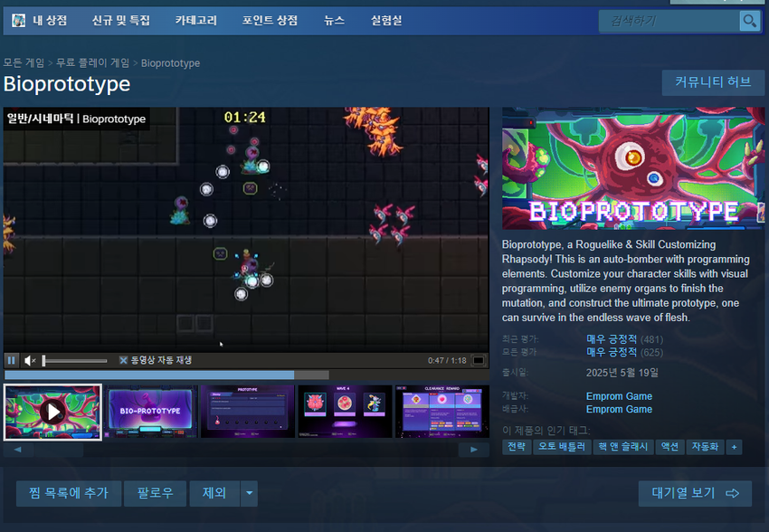Select the WAVE 4 screenshot thumbnail
Viewport: 769px width, 532px height.
(345, 412)
